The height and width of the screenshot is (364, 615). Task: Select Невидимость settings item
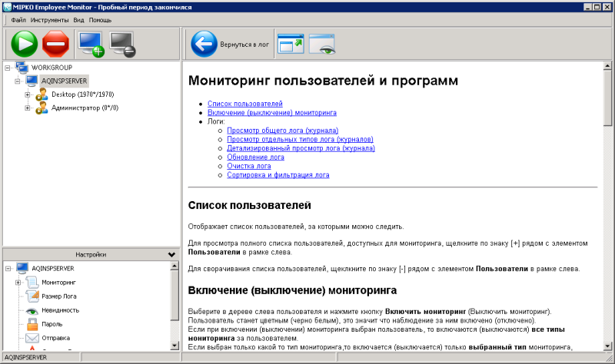pos(61,310)
